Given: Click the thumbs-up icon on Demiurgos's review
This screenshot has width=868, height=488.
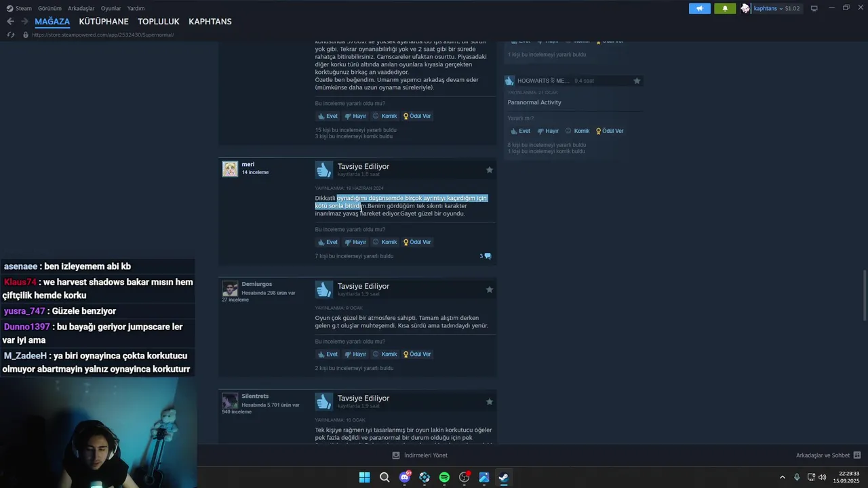Looking at the screenshot, I should pyautogui.click(x=324, y=289).
